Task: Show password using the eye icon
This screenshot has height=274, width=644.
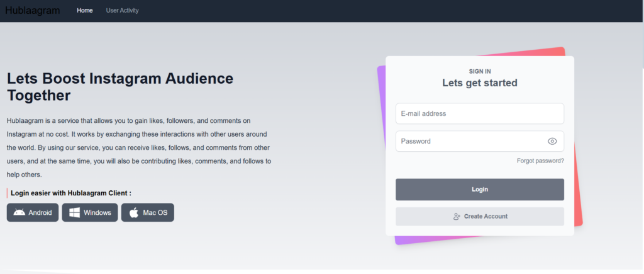Action: [552, 141]
